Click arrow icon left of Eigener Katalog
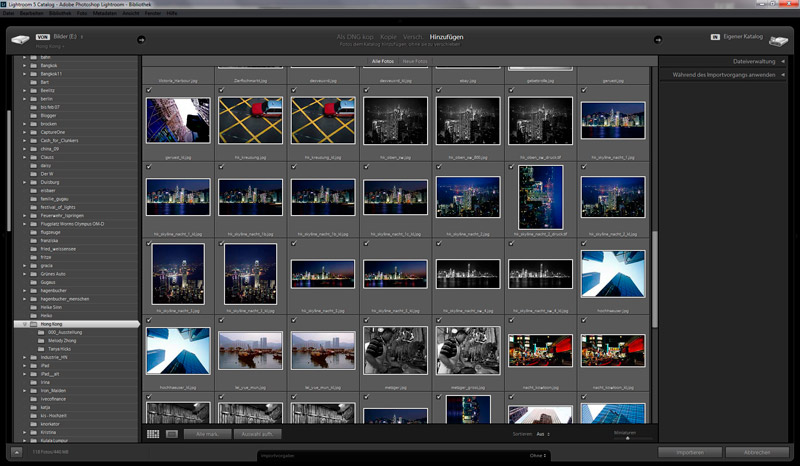800x466 pixels. click(658, 40)
